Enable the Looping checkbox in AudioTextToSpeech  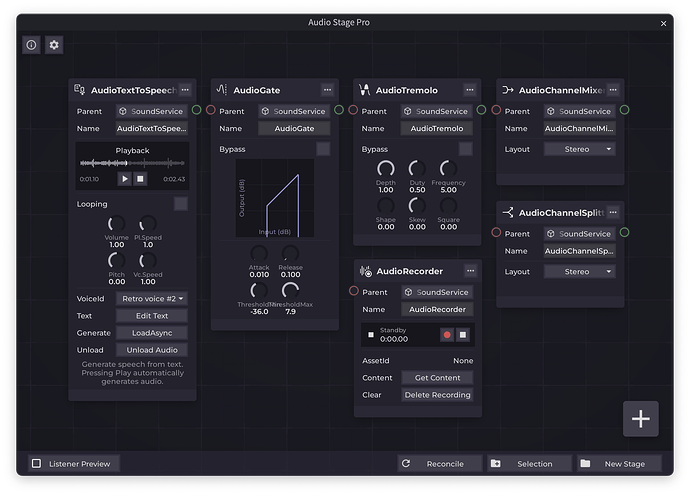(180, 204)
